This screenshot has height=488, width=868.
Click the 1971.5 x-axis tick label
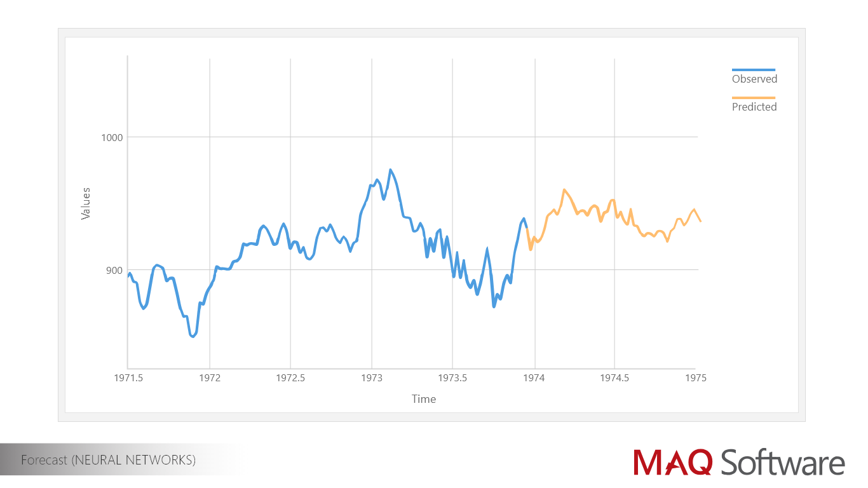128,377
